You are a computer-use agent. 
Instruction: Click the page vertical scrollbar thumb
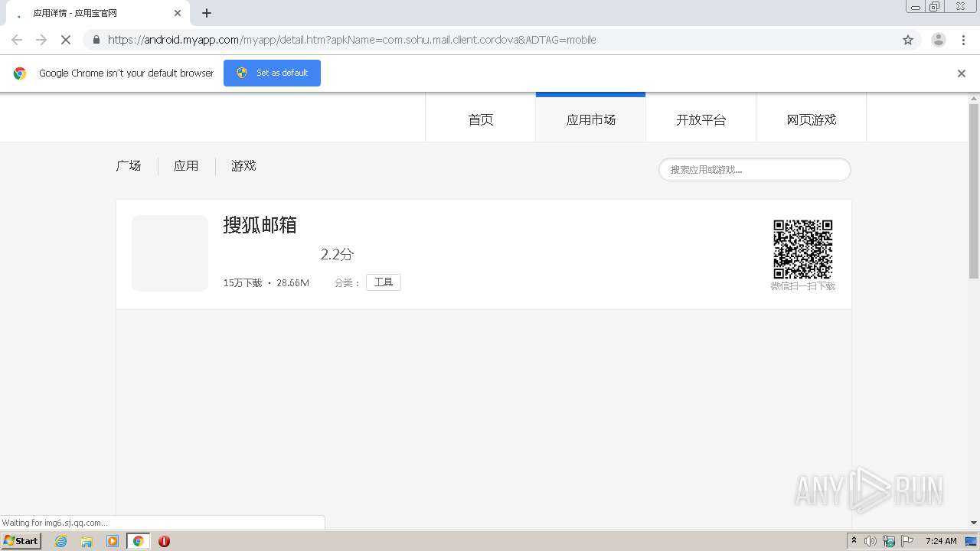tap(974, 191)
